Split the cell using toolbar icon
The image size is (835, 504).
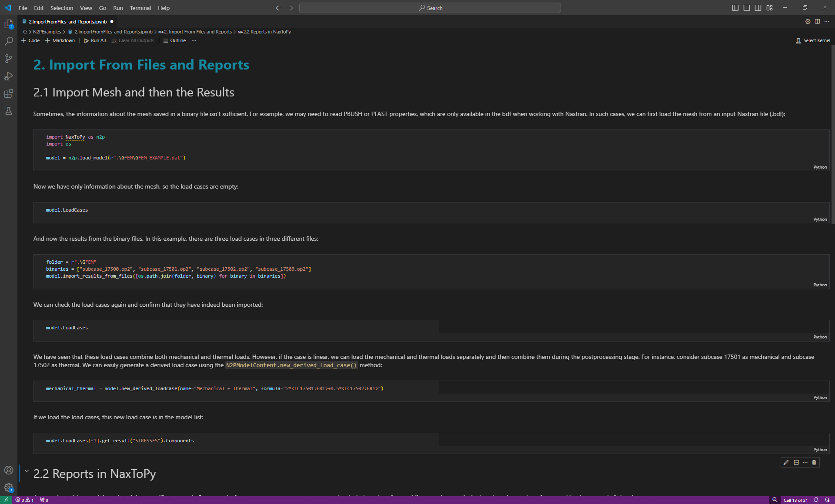point(796,462)
